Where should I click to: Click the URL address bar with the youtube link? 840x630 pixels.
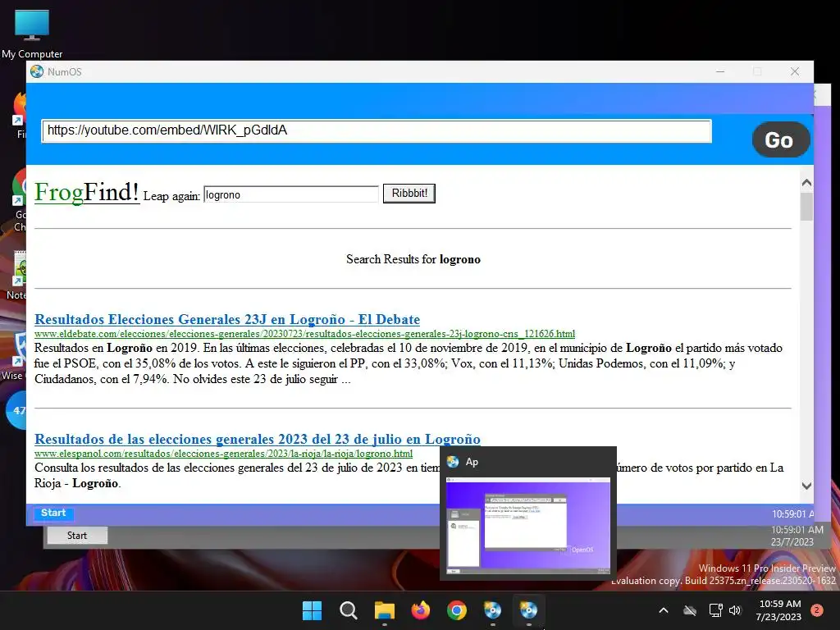point(377,130)
